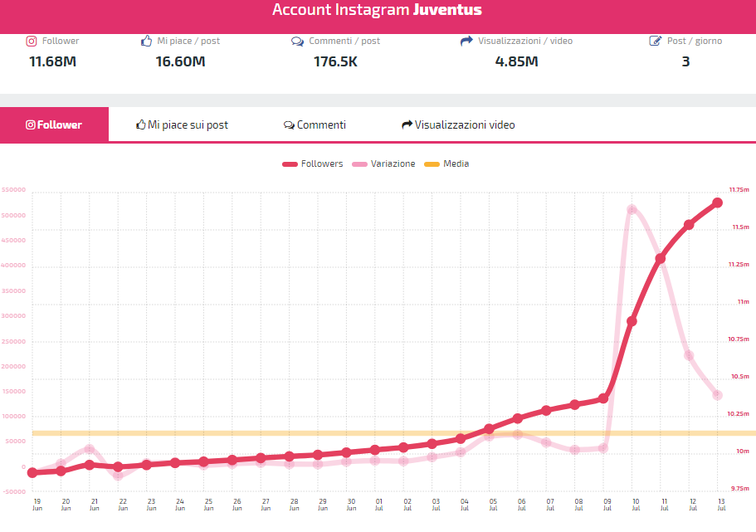The image size is (756, 532).
Task: Toggle the Media series in the chart legend
Action: [x=446, y=164]
